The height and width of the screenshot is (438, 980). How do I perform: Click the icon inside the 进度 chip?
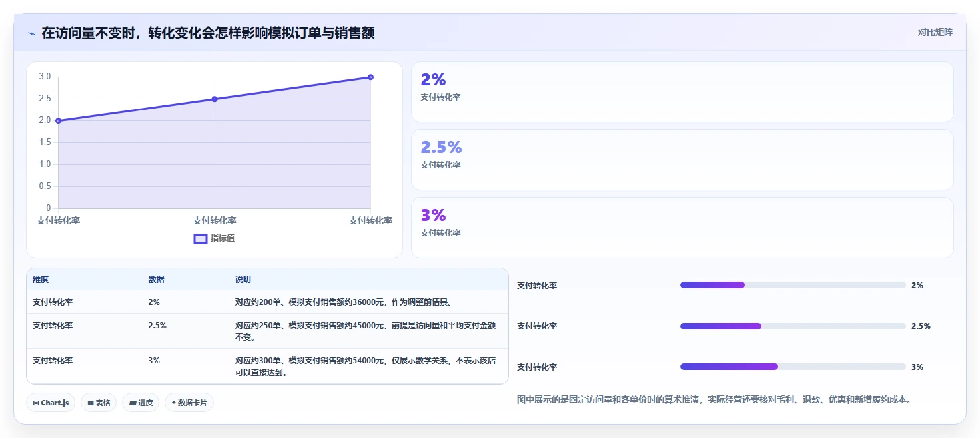click(132, 403)
